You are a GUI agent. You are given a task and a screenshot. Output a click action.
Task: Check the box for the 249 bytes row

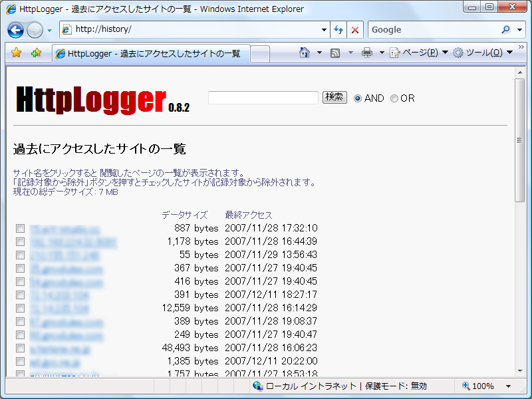[21, 335]
